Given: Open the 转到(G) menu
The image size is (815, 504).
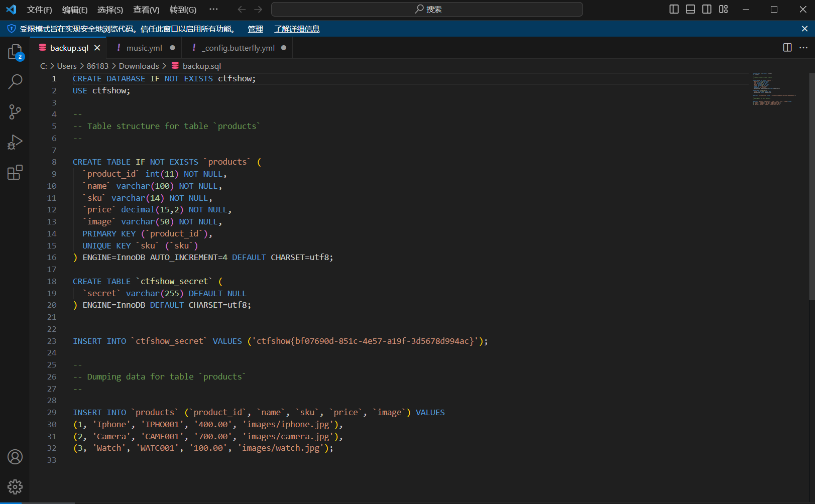Looking at the screenshot, I should [183, 10].
